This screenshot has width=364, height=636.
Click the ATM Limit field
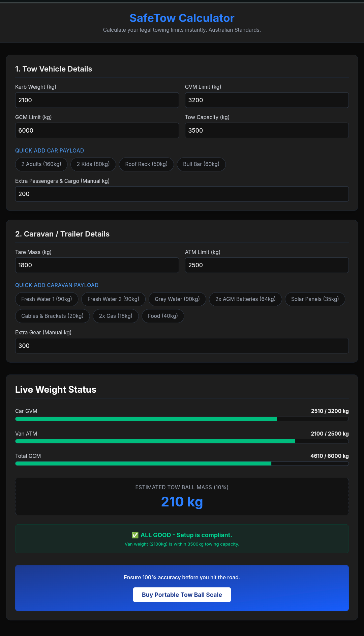267,265
